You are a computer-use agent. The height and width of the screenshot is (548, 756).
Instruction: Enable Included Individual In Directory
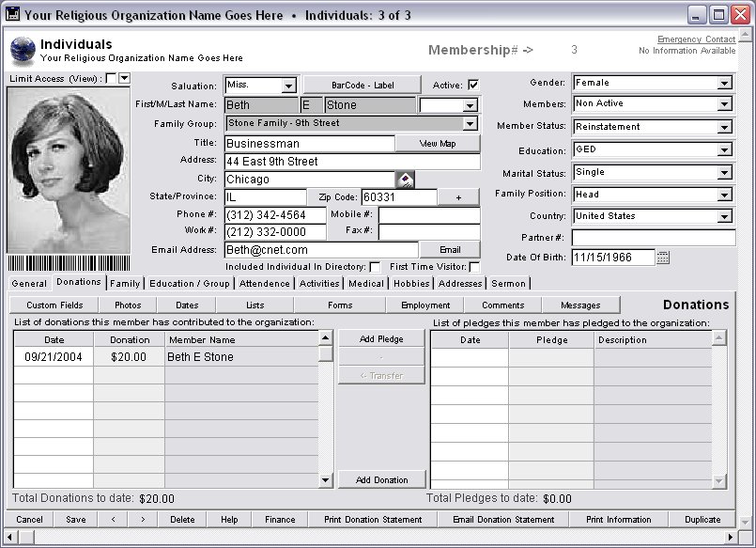tap(374, 265)
